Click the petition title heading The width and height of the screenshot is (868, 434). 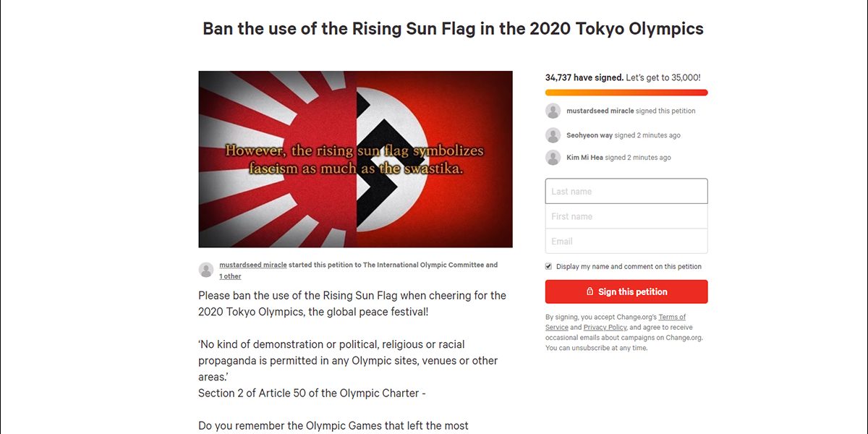click(453, 28)
